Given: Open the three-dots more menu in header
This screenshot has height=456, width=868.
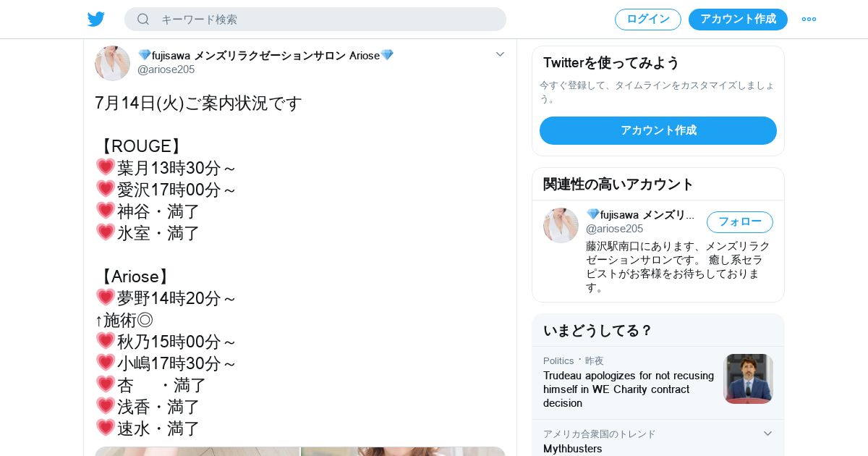Looking at the screenshot, I should (809, 19).
